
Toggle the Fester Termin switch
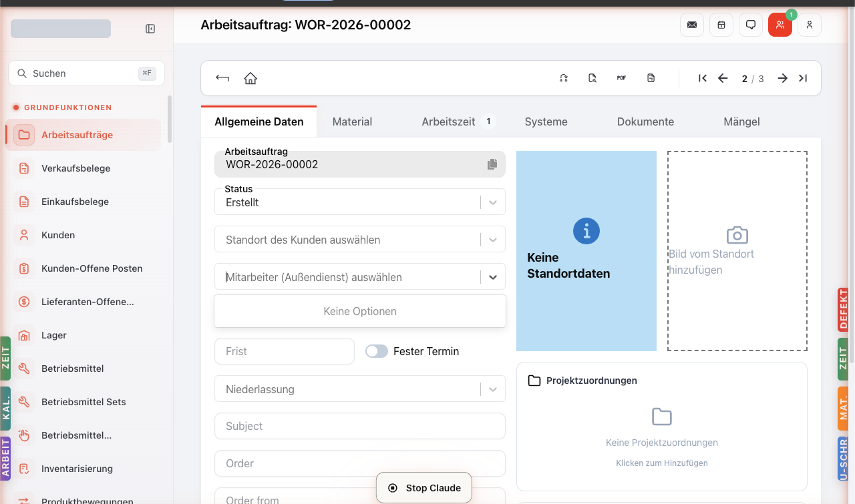(x=377, y=351)
